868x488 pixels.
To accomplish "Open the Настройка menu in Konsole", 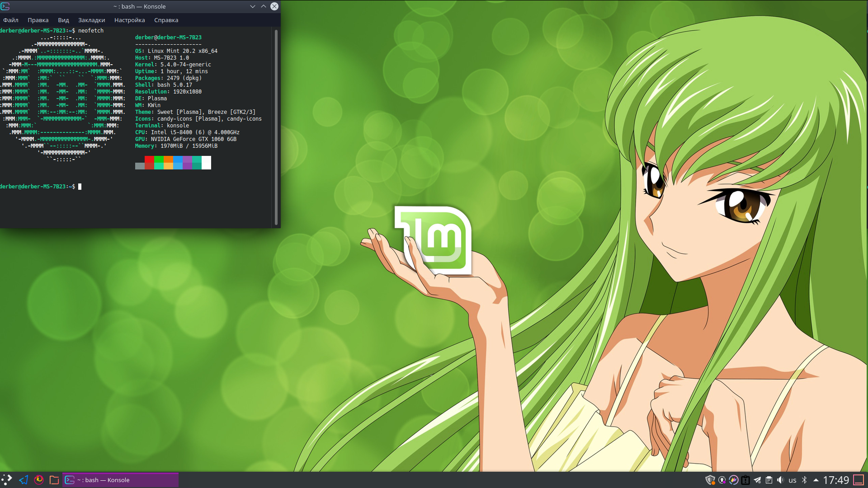I will 130,20.
